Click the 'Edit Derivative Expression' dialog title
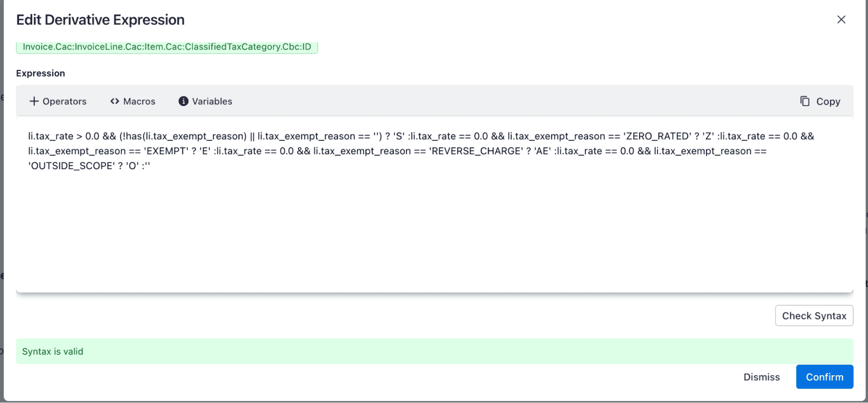Screen dimensions: 868x403 point(100,20)
